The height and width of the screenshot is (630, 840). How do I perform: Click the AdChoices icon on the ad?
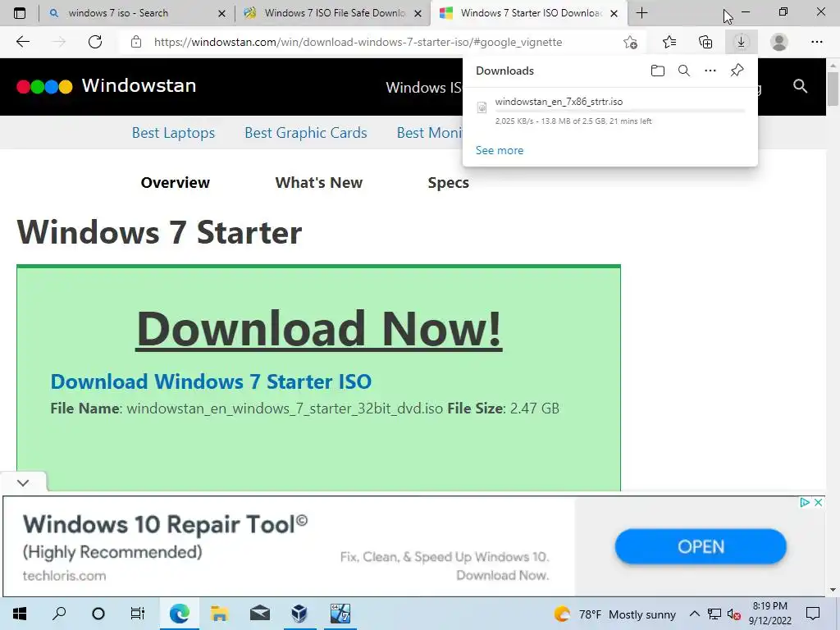(805, 503)
